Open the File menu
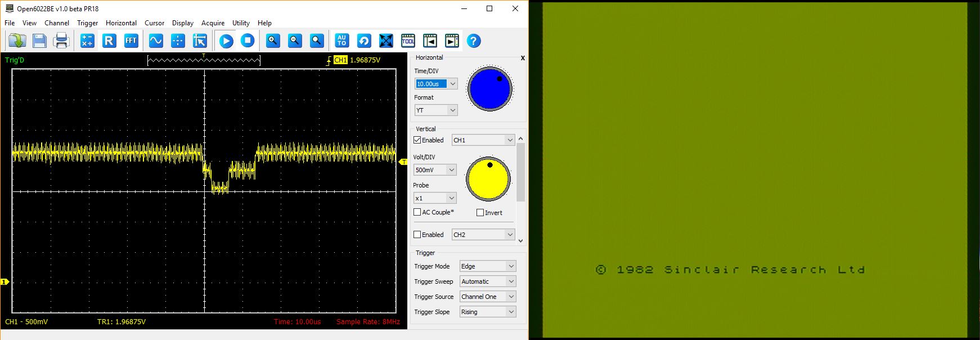The width and height of the screenshot is (980, 340). point(10,23)
